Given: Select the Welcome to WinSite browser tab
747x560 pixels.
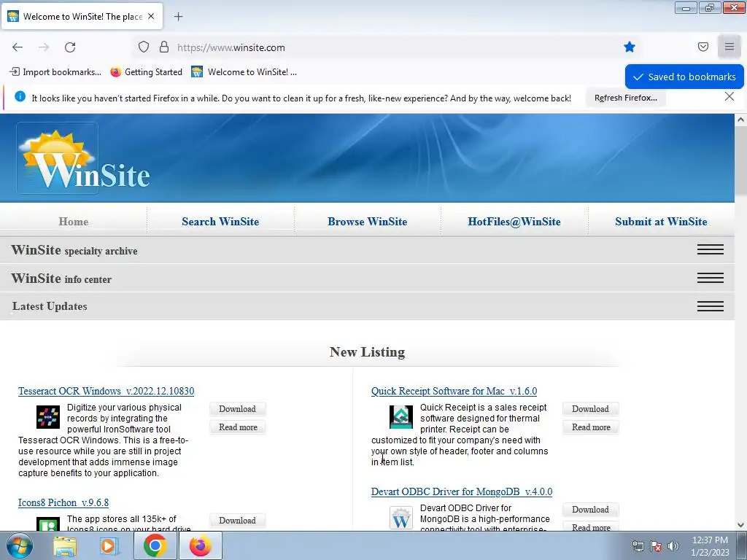Looking at the screenshot, I should pos(82,16).
